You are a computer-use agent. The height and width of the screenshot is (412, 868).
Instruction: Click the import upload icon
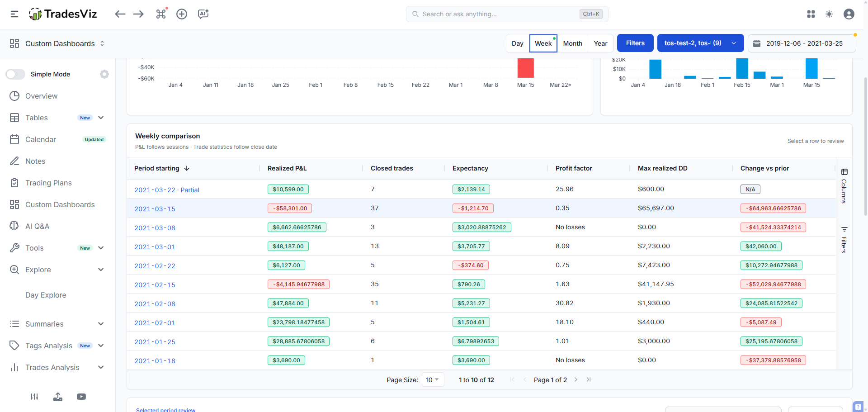[x=58, y=397]
